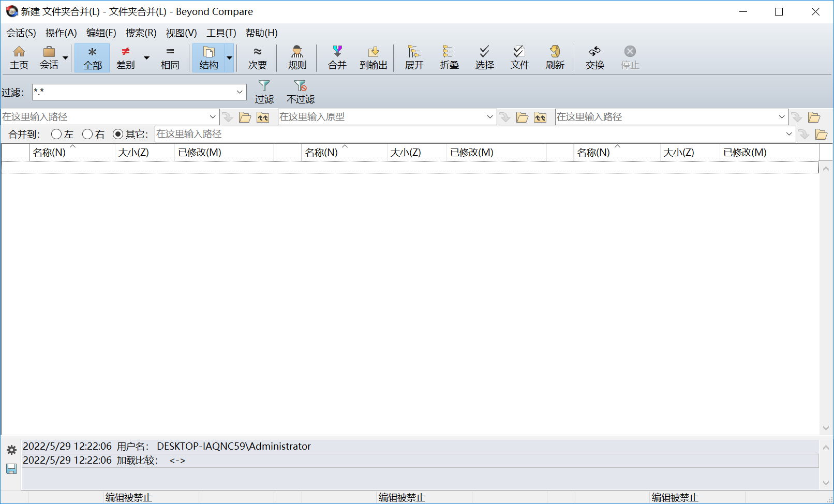The image size is (834, 504).
Task: Refresh the comparison with 刷新
Action: pyautogui.click(x=555, y=57)
